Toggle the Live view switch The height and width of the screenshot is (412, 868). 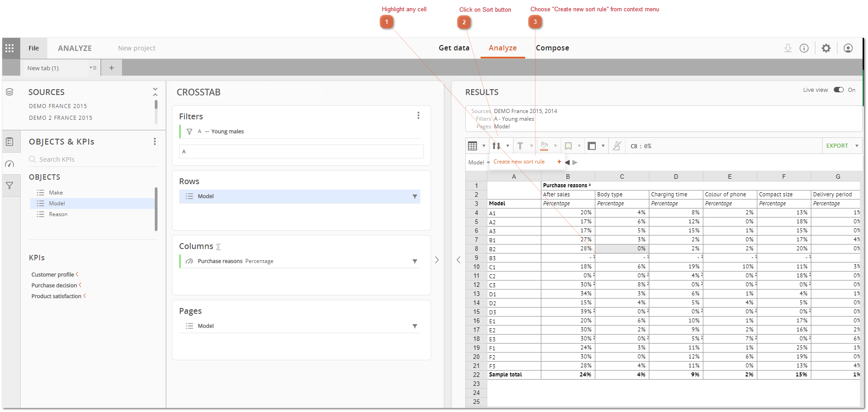[x=839, y=90]
